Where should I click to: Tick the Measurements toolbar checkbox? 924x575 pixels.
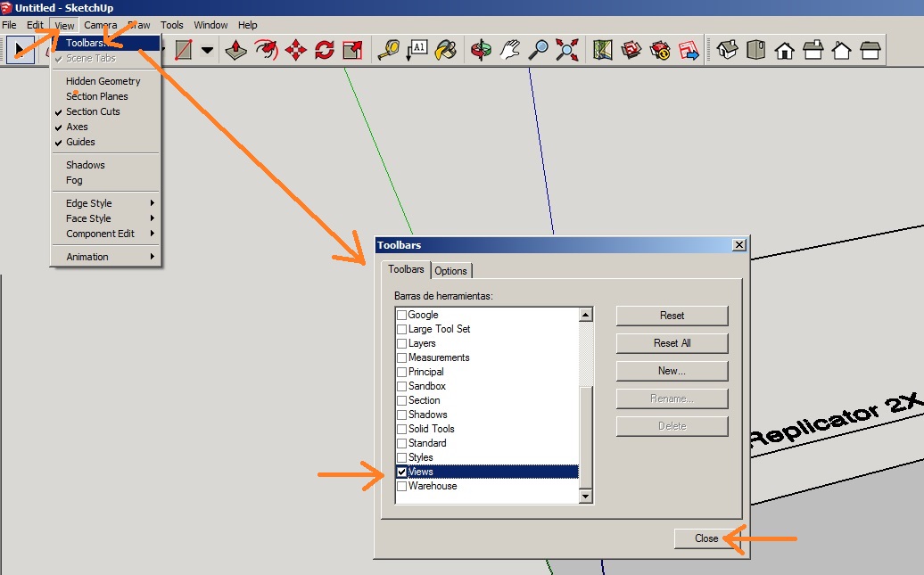point(402,357)
